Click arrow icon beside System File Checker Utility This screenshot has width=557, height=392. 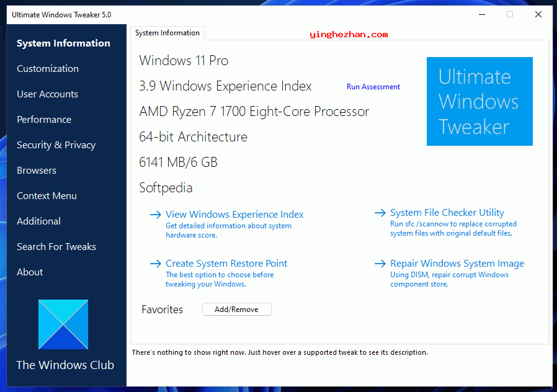[380, 213]
